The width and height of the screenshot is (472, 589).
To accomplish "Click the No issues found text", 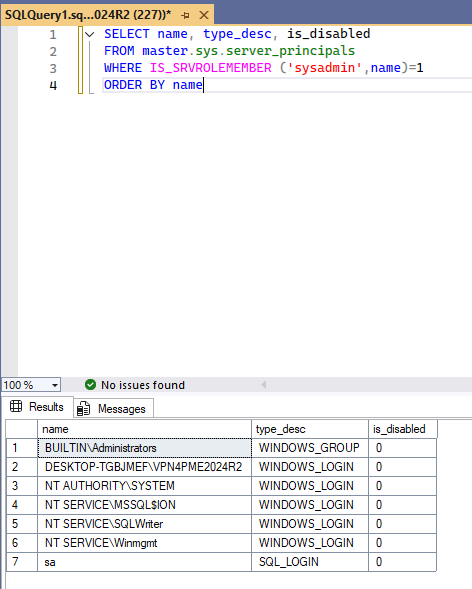I will pos(143,385).
